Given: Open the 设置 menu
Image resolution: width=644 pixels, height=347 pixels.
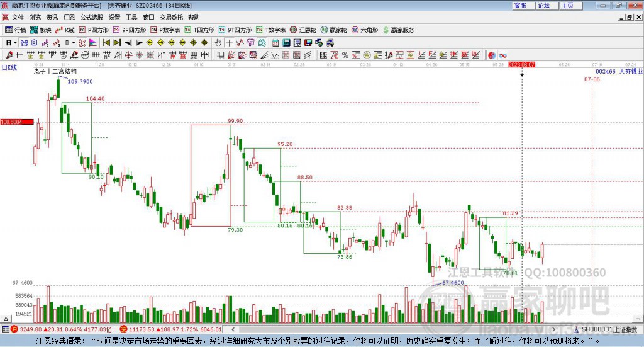Looking at the screenshot, I should coord(114,17).
